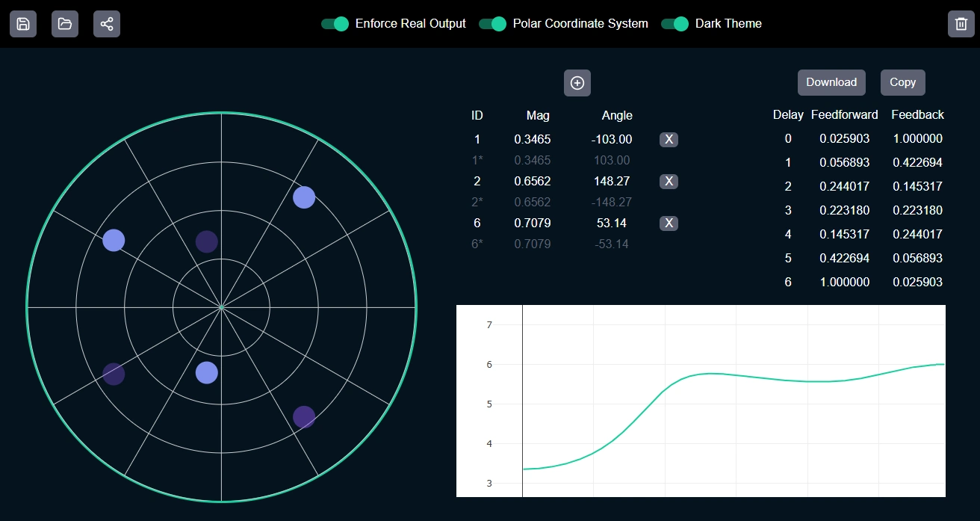Delete root ID 6 with its X button
The height and width of the screenshot is (521, 980).
click(x=669, y=223)
